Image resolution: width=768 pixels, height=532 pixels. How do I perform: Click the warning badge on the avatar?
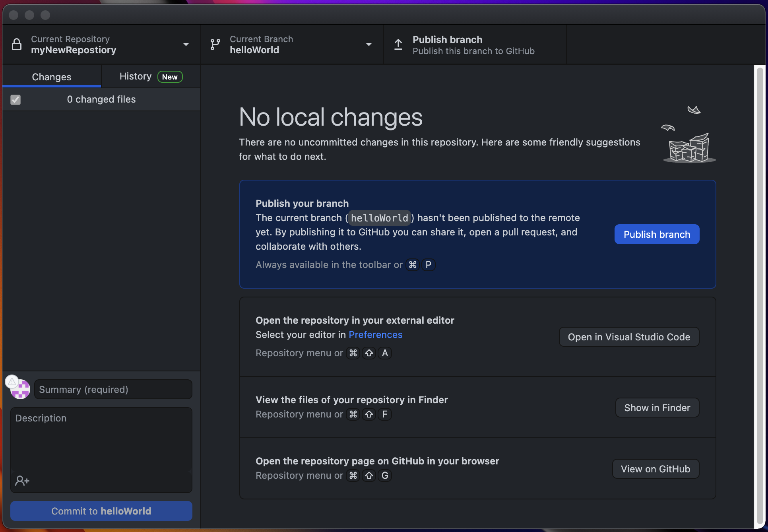coord(12,382)
